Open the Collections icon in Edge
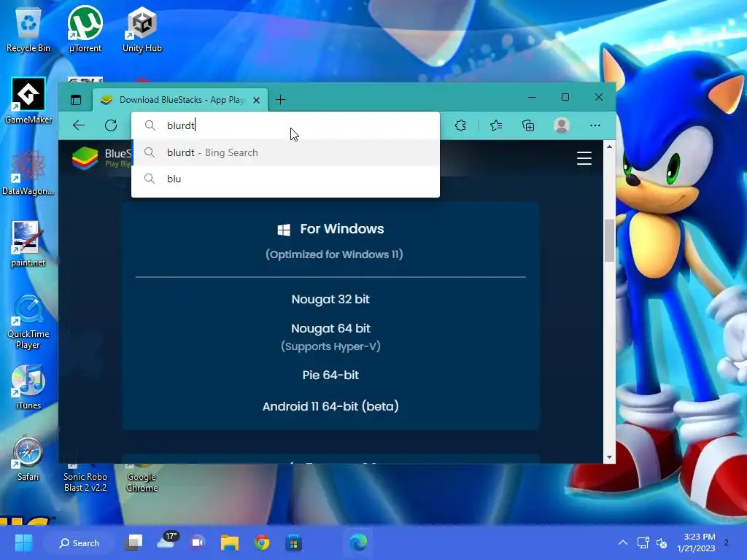This screenshot has width=747, height=560. (x=528, y=125)
